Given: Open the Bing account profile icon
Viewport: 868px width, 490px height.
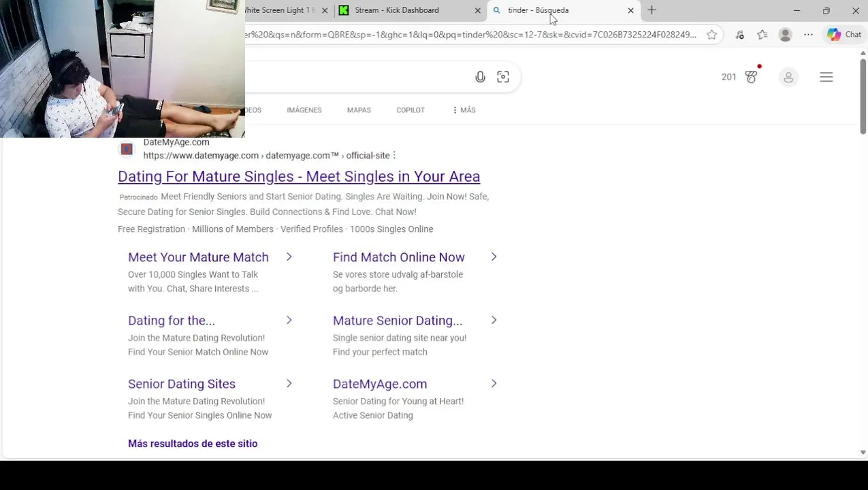Looking at the screenshot, I should point(788,78).
